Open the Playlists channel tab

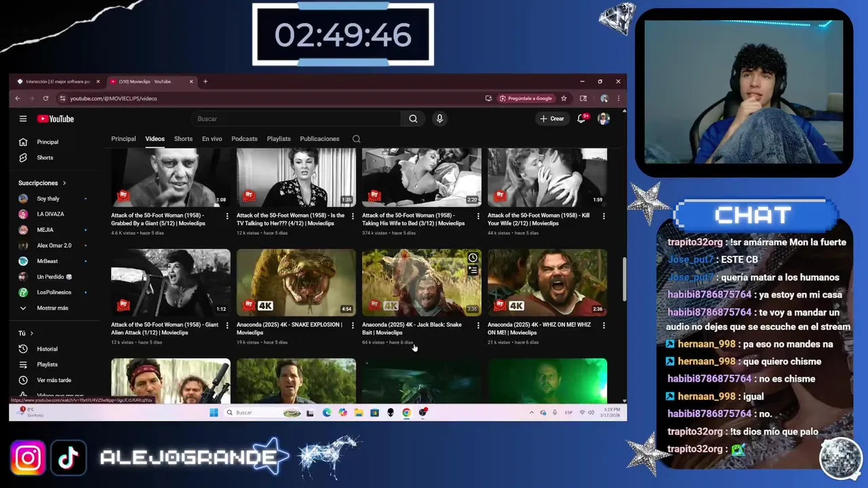[279, 139]
